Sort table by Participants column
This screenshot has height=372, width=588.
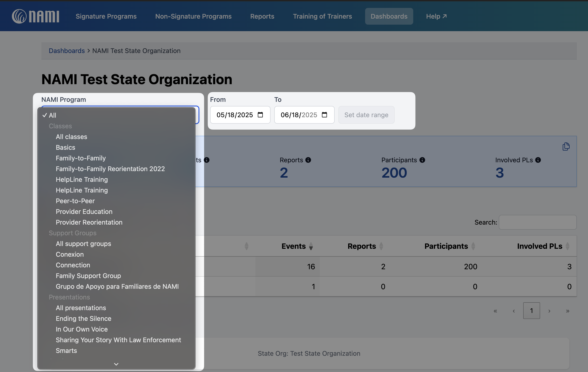449,246
